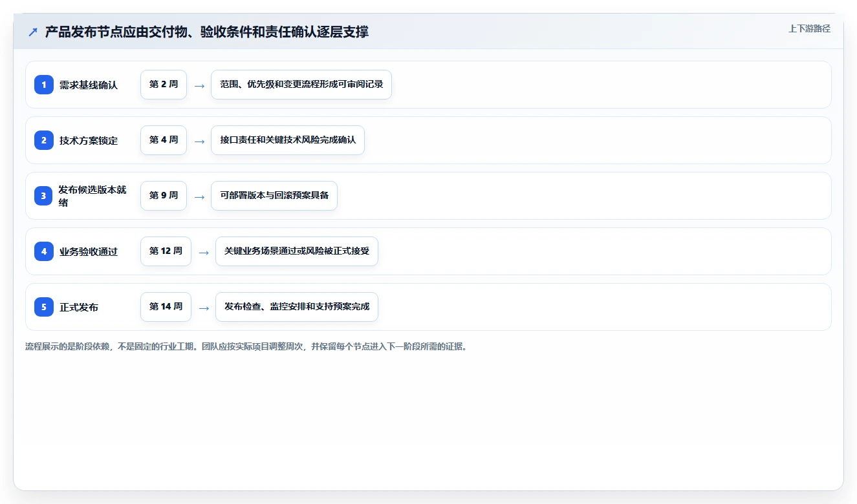The image size is (857, 504).
Task: Click the 发布候选版本就绪 step name
Action: tap(93, 196)
